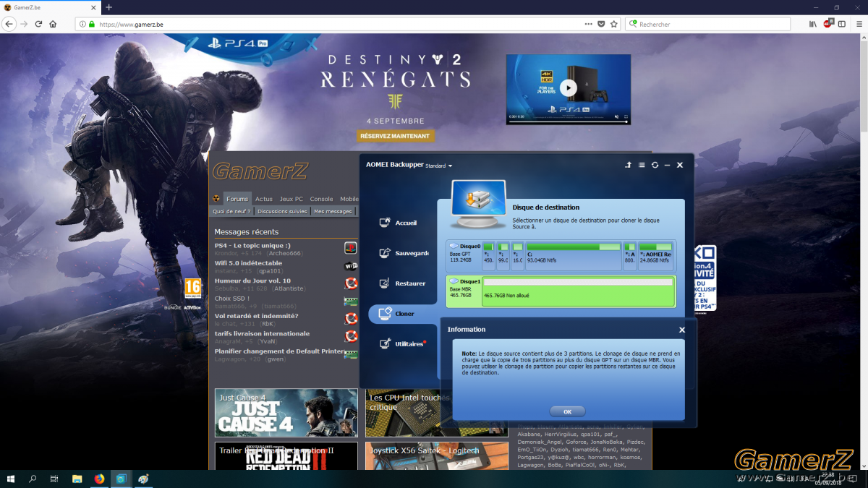868x488 pixels.
Task: Click the green padlock site security icon
Action: [x=92, y=24]
